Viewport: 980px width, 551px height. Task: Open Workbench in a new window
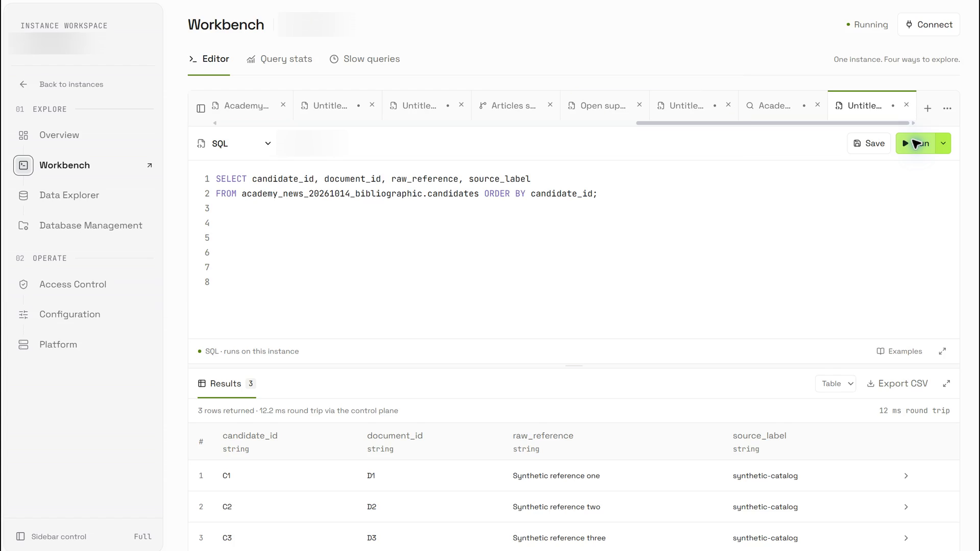click(150, 165)
